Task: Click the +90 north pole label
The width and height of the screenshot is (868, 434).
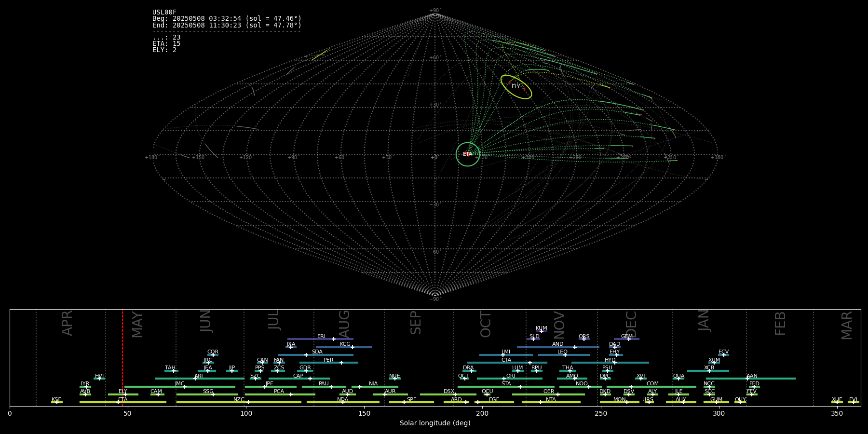Action: tap(434, 10)
